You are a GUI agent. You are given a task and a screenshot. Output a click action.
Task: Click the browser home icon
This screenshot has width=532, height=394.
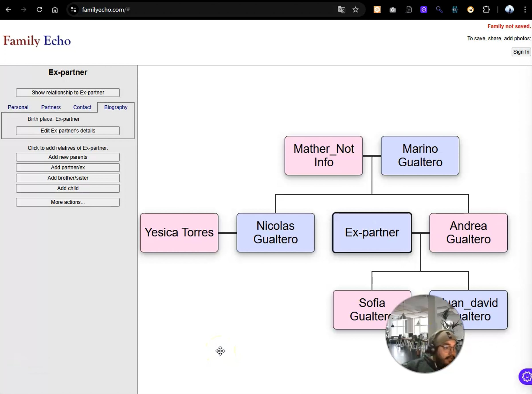(x=55, y=10)
